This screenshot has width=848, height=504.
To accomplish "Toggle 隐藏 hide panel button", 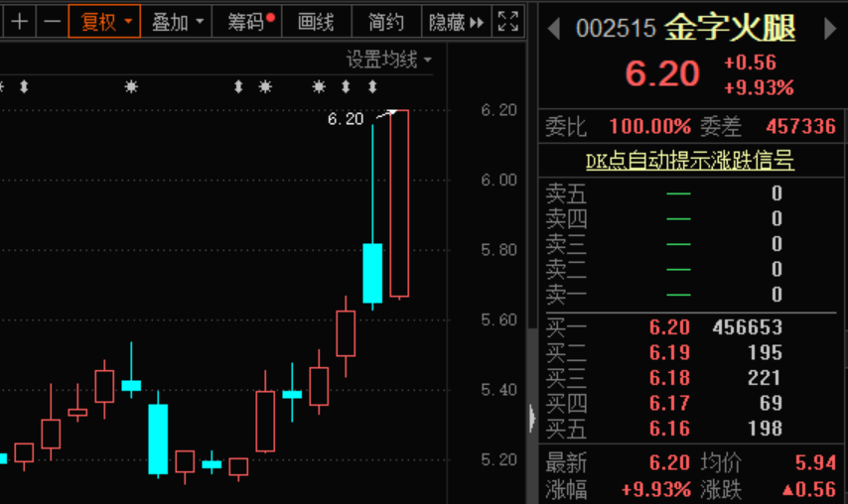I will tap(456, 22).
